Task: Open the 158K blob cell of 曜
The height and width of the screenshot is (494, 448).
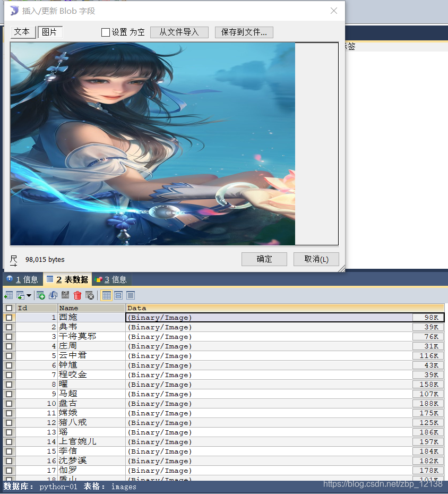Action: click(x=428, y=385)
